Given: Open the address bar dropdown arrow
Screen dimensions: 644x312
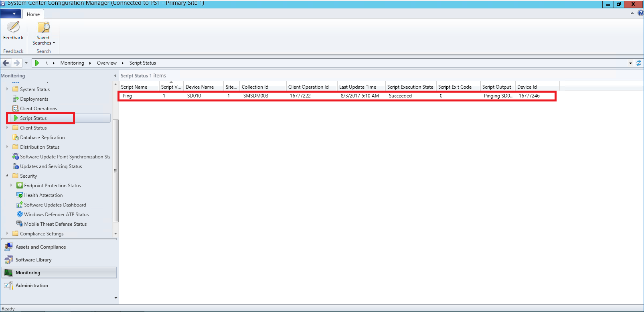Looking at the screenshot, I should coord(630,63).
